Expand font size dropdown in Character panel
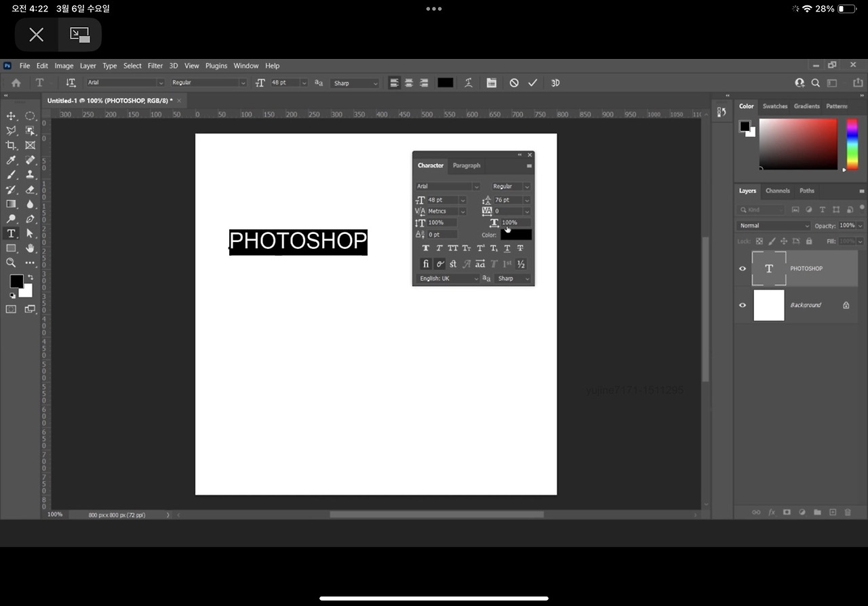Viewport: 868px width, 606px height. [x=463, y=200]
